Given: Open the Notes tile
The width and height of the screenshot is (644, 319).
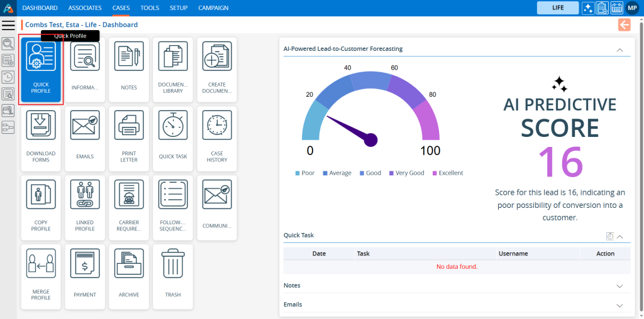Looking at the screenshot, I should 129,70.
